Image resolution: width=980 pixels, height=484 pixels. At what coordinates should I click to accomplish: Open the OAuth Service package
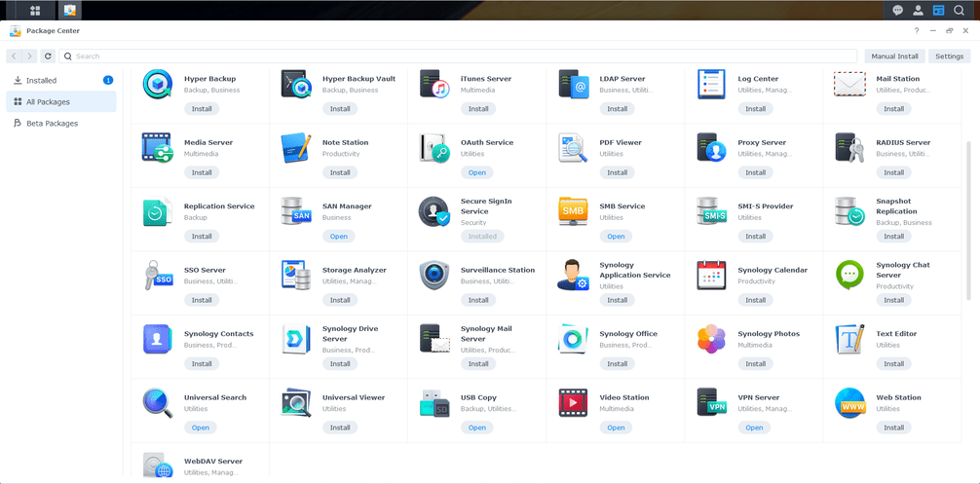tap(477, 172)
